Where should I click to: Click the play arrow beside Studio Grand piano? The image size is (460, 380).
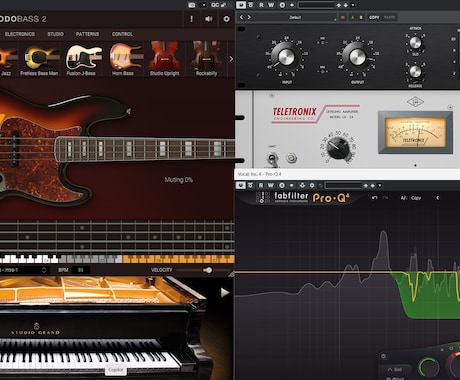pyautogui.click(x=225, y=293)
